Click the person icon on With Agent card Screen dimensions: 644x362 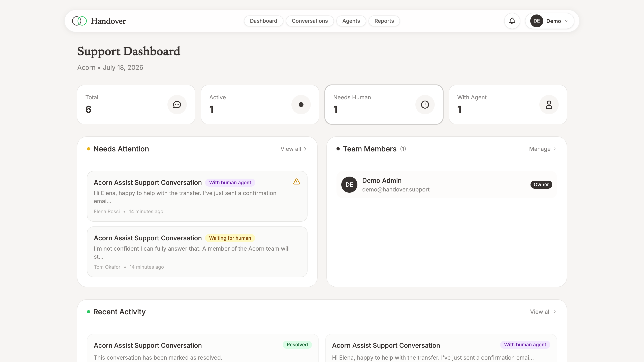pyautogui.click(x=549, y=105)
